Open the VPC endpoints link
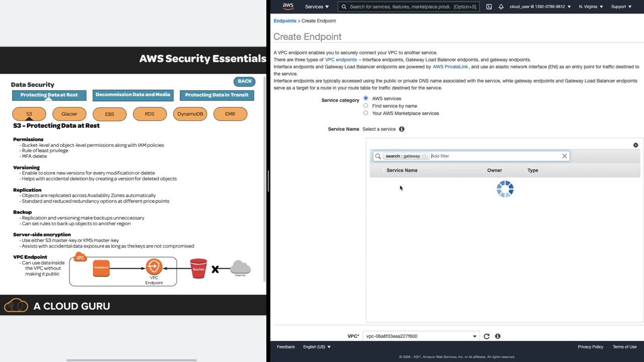This screenshot has height=362, width=644. (x=341, y=59)
